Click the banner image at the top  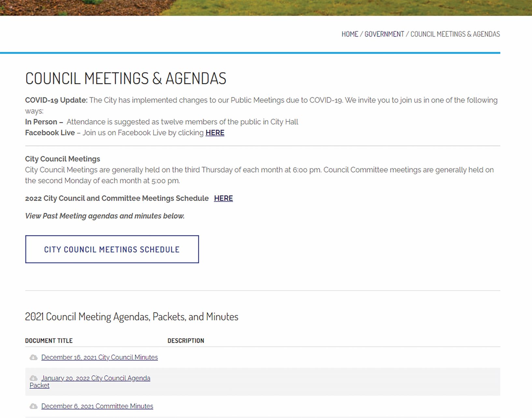click(266, 7)
